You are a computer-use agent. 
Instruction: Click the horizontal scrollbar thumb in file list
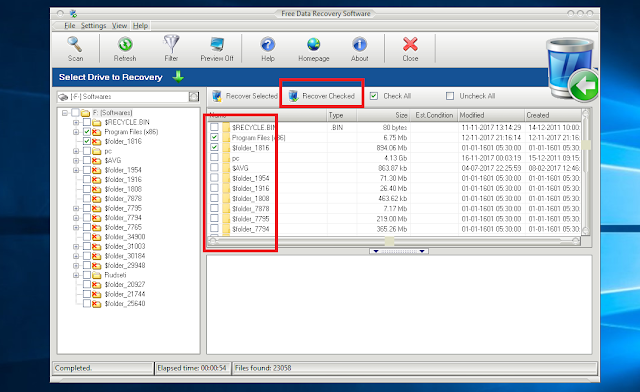(390, 241)
